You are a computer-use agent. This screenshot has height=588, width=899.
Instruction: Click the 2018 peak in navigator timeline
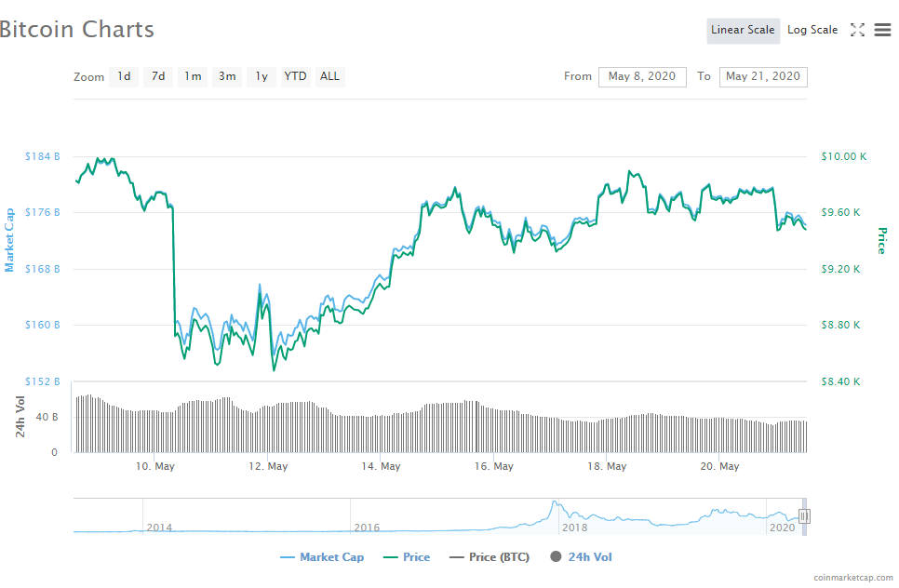[x=556, y=504]
